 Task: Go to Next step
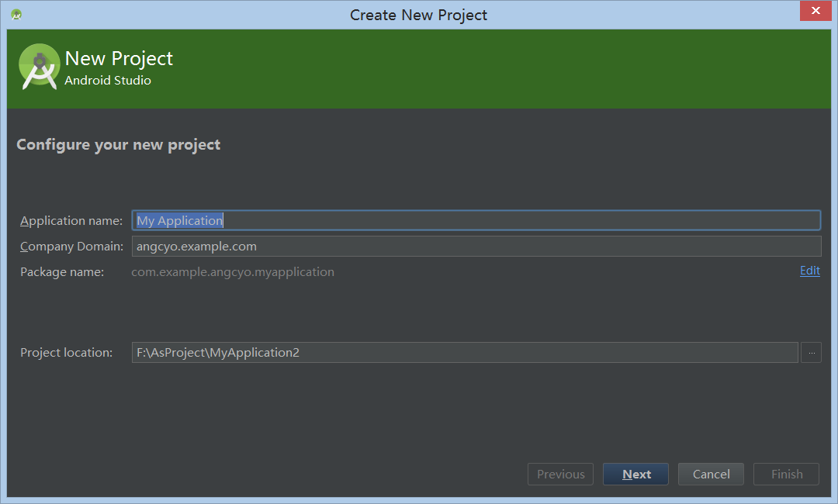coord(636,474)
